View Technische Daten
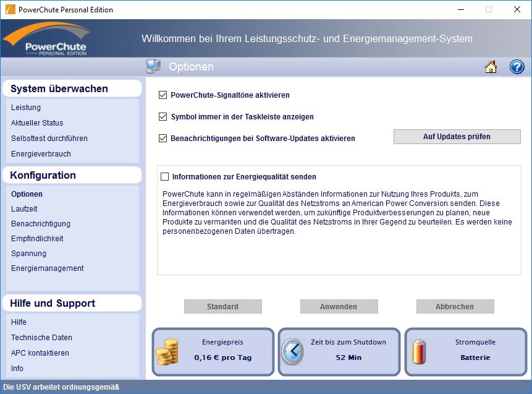Viewport: 532px width, 394px height. click(x=41, y=338)
